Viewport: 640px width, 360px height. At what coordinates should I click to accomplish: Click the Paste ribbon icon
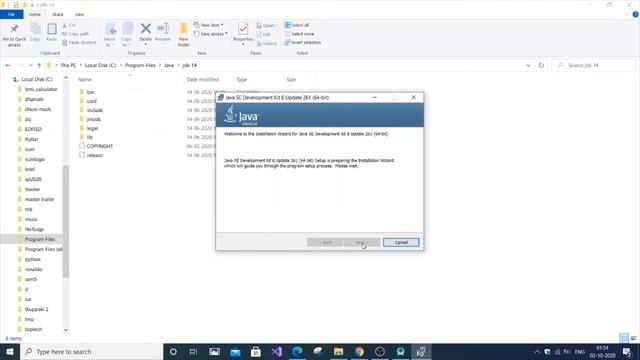[51, 33]
